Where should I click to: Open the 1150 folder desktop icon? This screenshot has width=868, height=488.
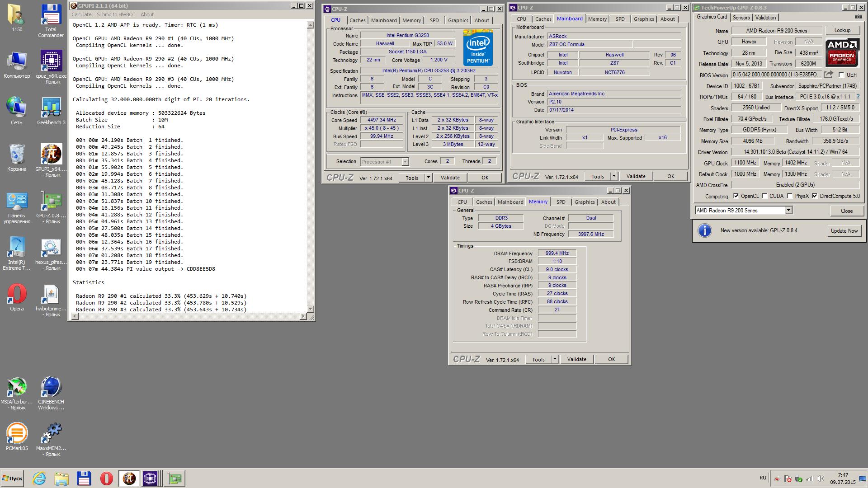pyautogui.click(x=17, y=18)
